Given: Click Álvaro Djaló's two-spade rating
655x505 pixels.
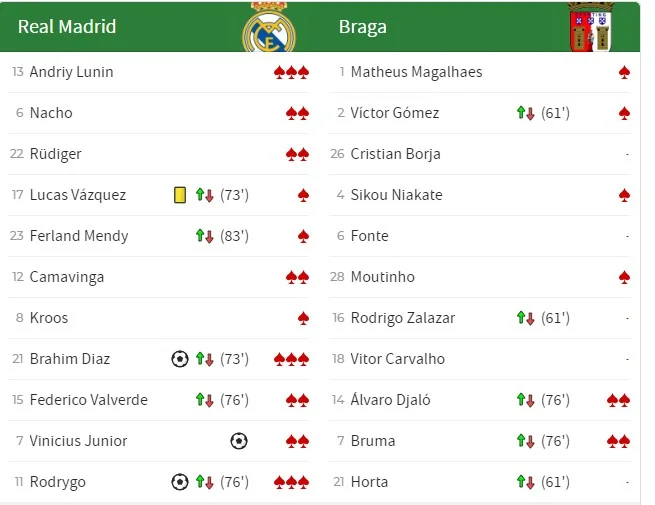Looking at the screenshot, I should (618, 400).
